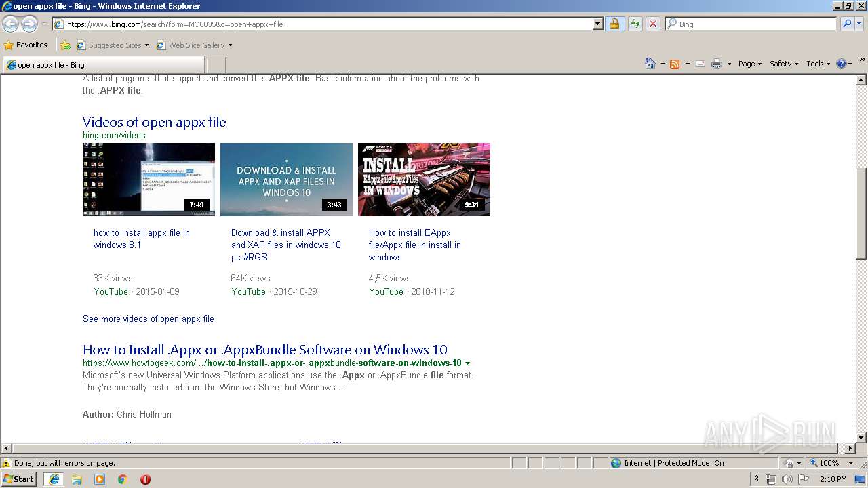Play the 7:49 video thumbnail
The width and height of the screenshot is (868, 488).
pyautogui.click(x=149, y=179)
